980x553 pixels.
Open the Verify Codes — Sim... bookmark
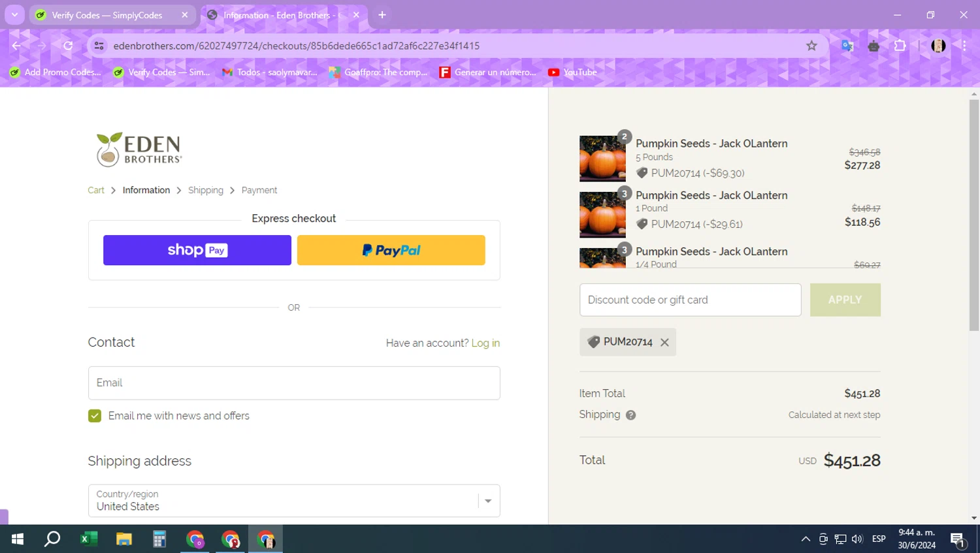[x=161, y=72]
